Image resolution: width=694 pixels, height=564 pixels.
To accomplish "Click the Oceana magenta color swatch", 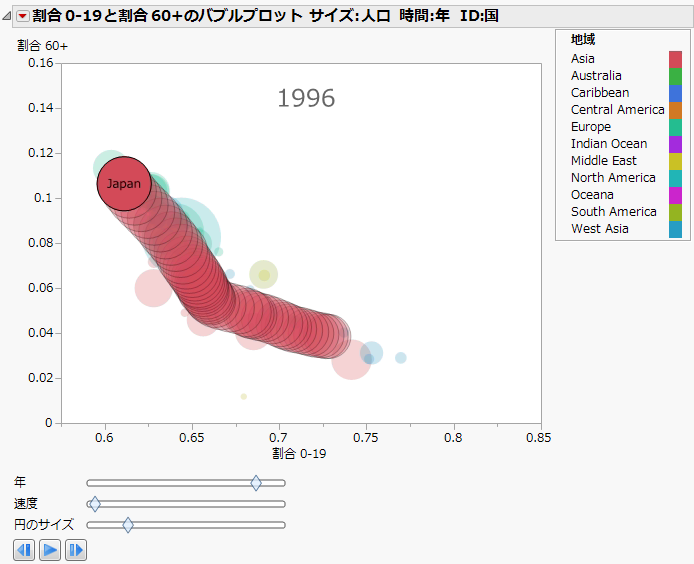I will tap(675, 195).
